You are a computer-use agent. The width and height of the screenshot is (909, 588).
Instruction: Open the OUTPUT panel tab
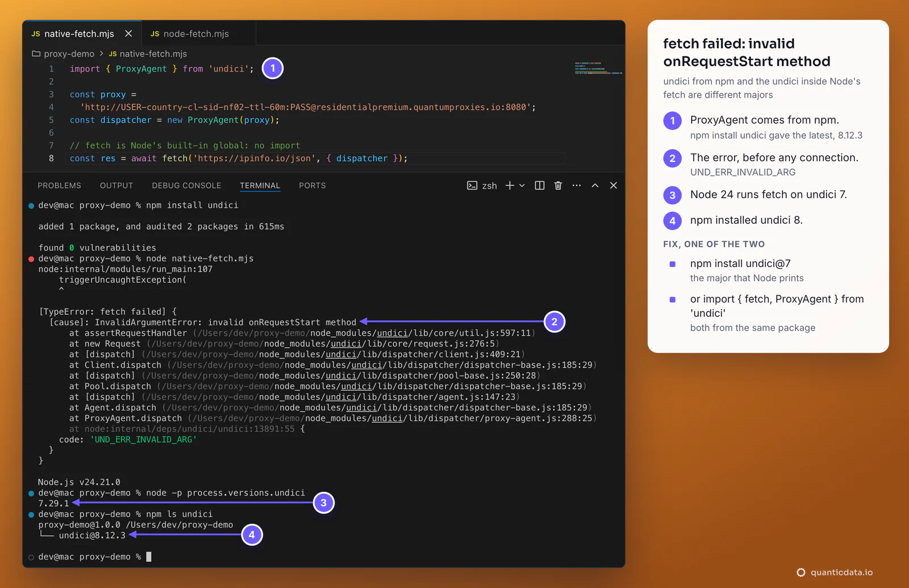click(x=116, y=185)
